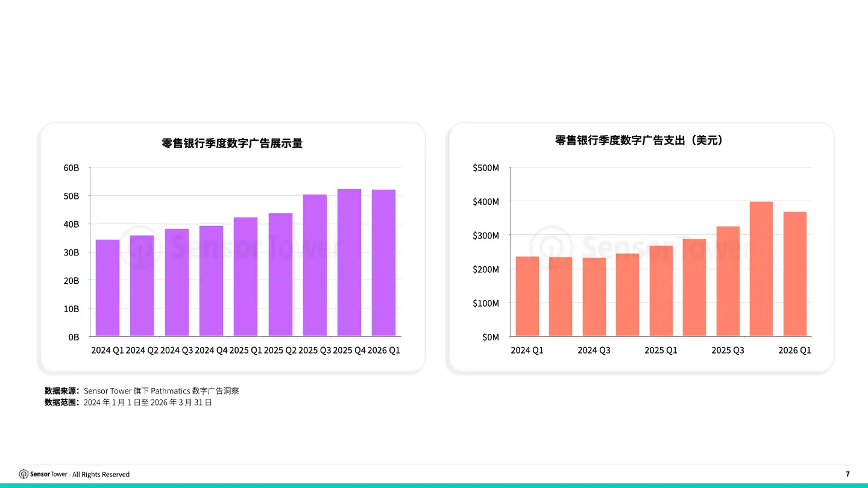This screenshot has height=488, width=868.
Task: Click the orange 2025 Q1 bar in the ad spend chart
Action: point(661,291)
